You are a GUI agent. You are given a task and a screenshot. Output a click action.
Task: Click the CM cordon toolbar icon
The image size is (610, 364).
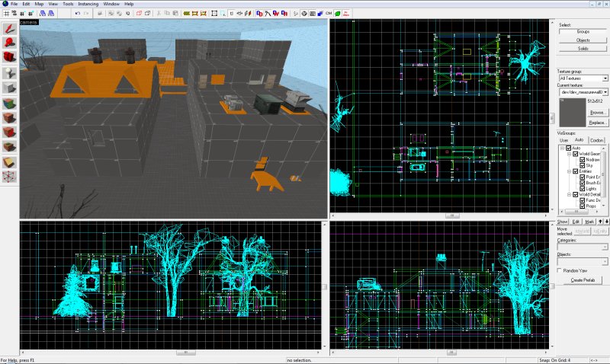click(329, 14)
